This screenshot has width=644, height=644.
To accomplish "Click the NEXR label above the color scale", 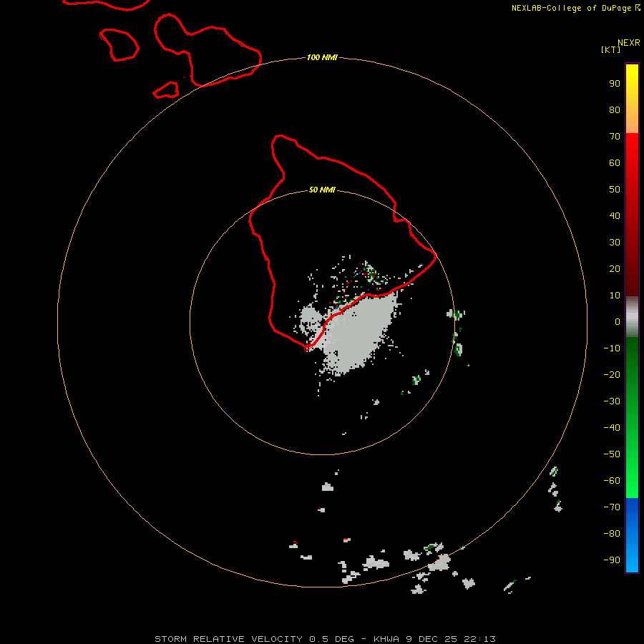I will click(629, 43).
